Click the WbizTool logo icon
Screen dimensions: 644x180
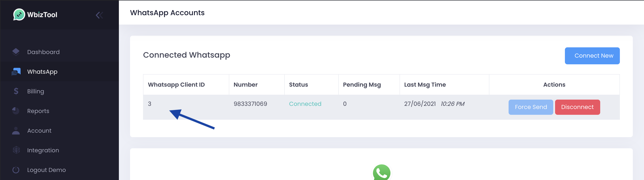[19, 15]
